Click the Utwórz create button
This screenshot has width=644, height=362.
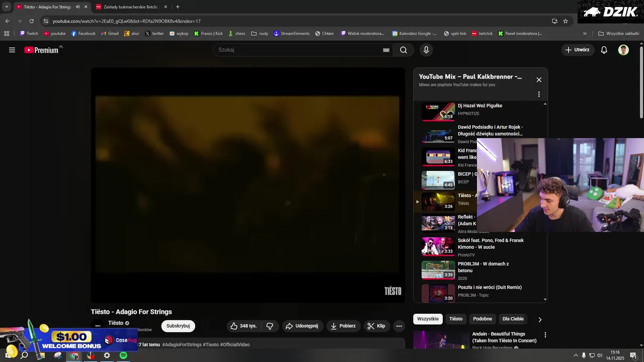[x=577, y=50]
